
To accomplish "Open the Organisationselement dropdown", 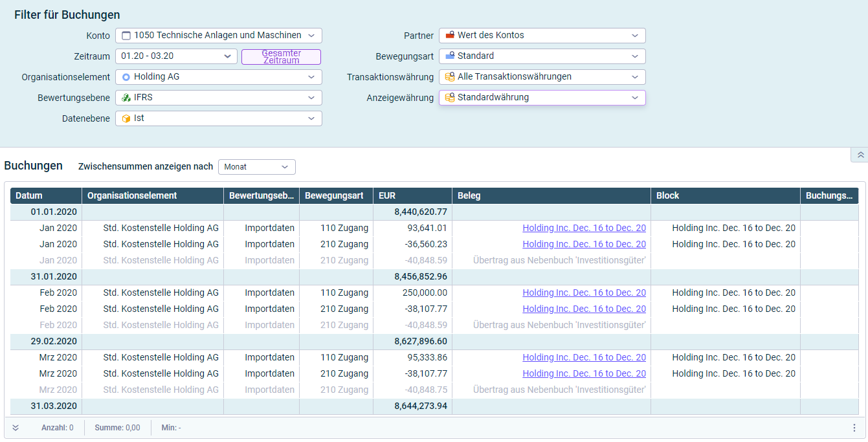I will [218, 77].
